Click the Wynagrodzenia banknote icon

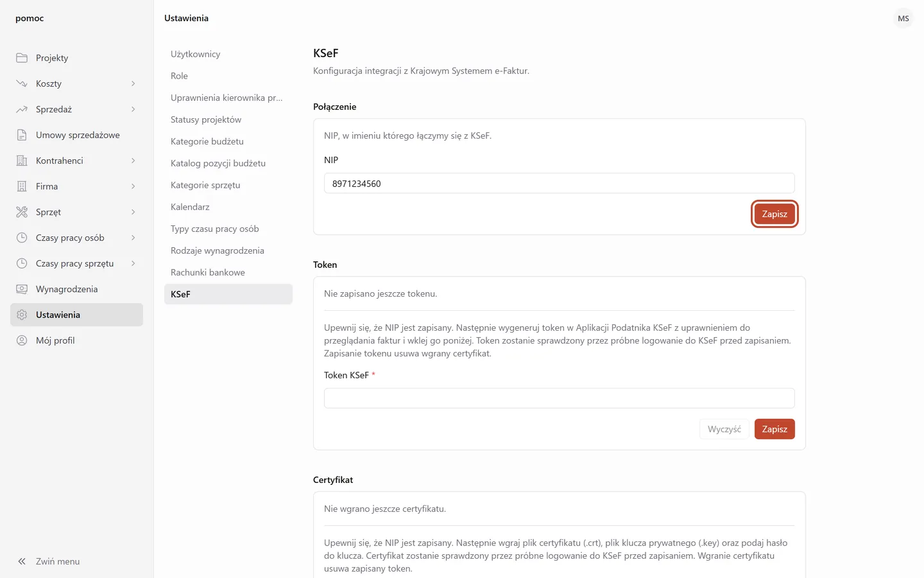(x=22, y=289)
